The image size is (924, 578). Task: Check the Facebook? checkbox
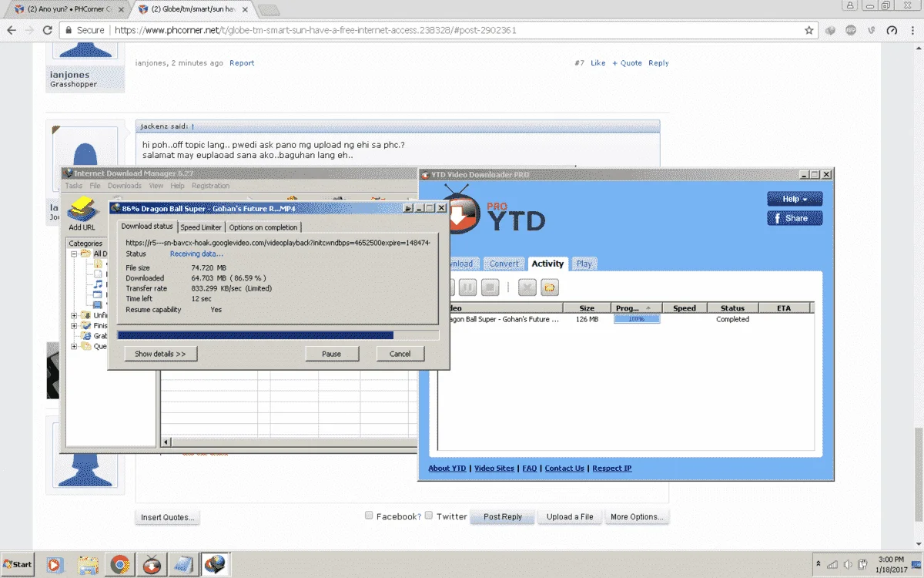tap(369, 516)
